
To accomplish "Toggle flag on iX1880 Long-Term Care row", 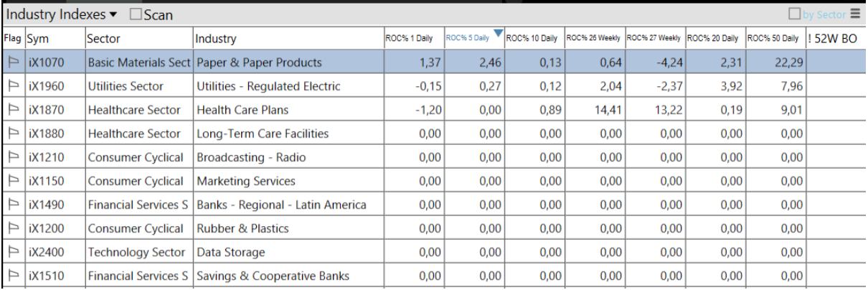I will coord(13,134).
